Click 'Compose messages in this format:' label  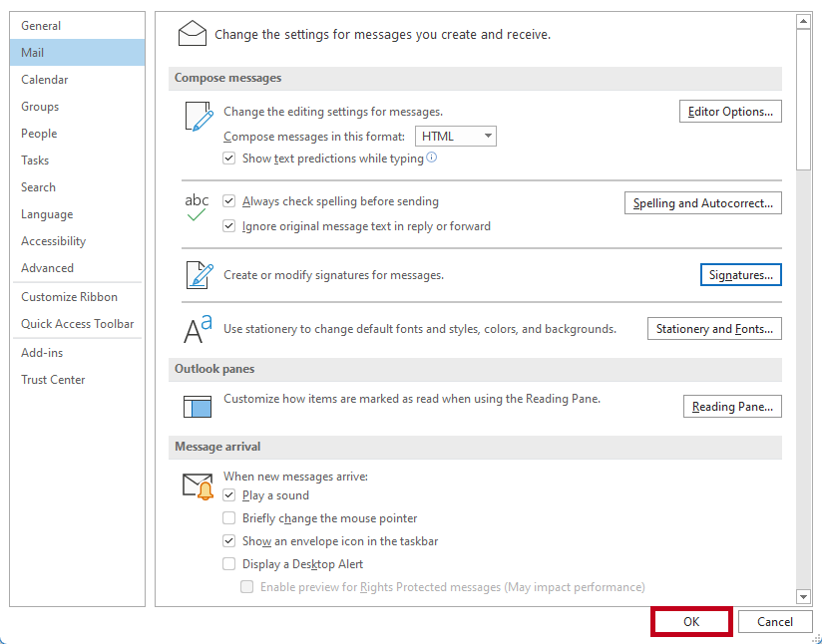tap(314, 137)
